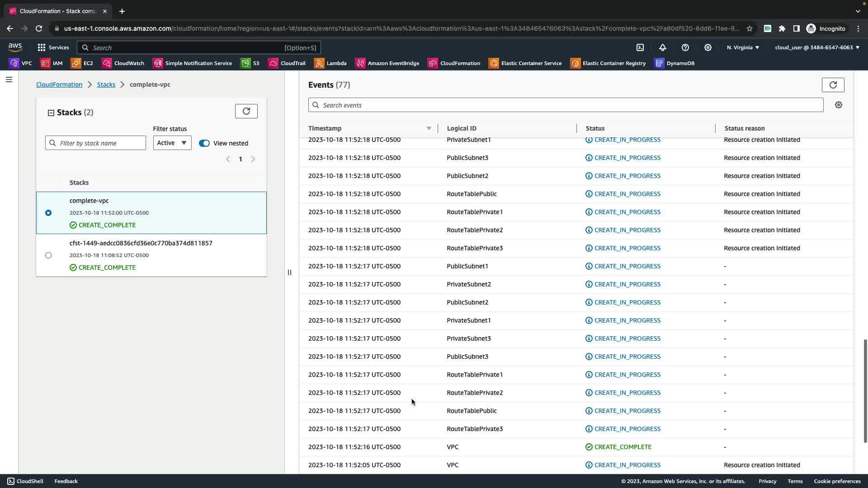Viewport: 868px width, 488px height.
Task: Open the Services menu
Action: tap(53, 47)
